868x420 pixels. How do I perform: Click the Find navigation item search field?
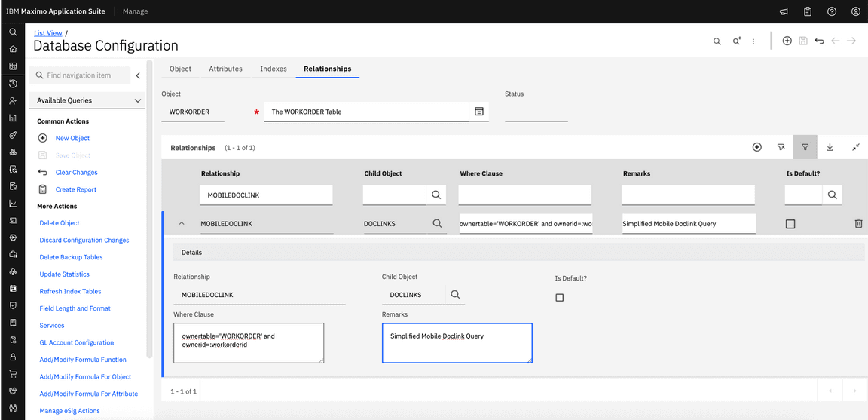82,75
